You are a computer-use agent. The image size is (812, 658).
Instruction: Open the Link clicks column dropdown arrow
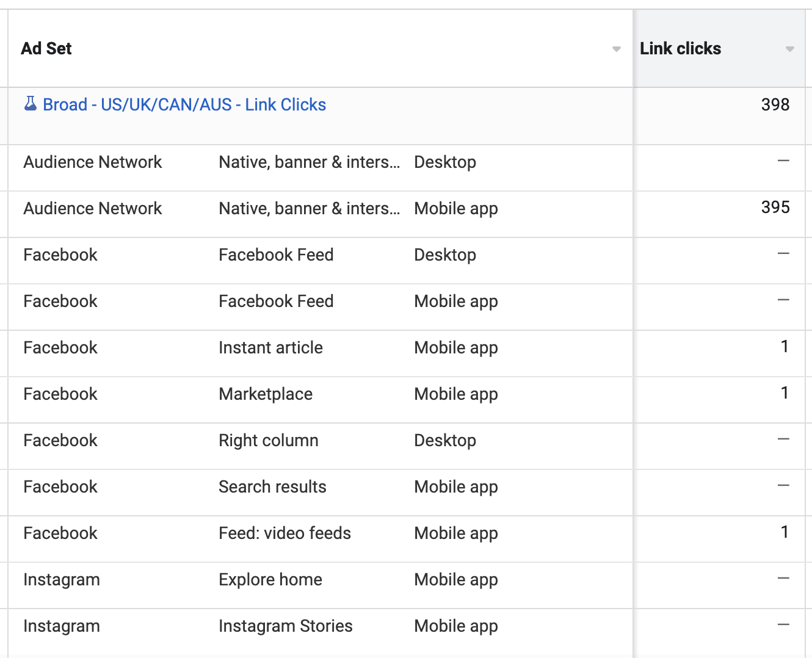[x=790, y=49]
